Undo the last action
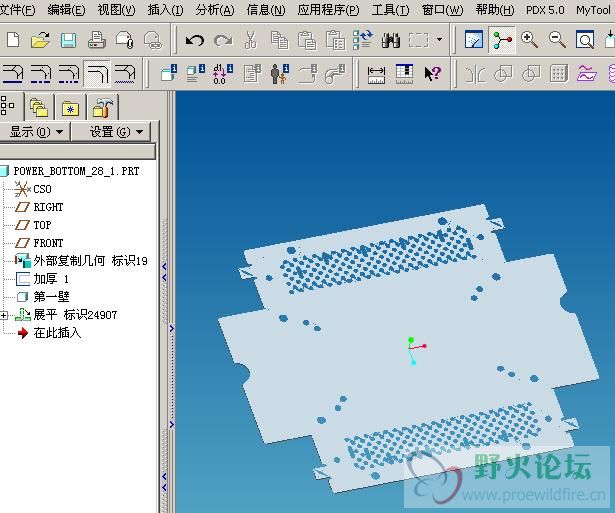615x513 pixels. tap(195, 40)
